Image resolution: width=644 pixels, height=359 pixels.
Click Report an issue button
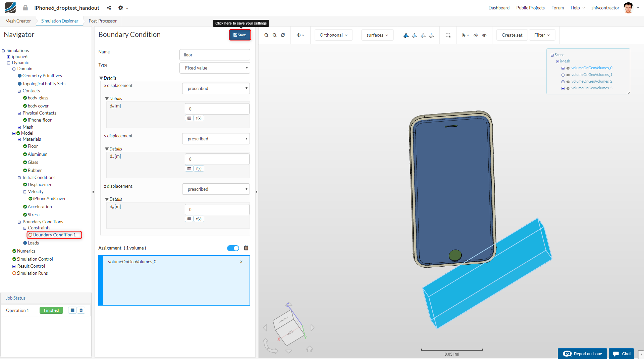tap(582, 354)
